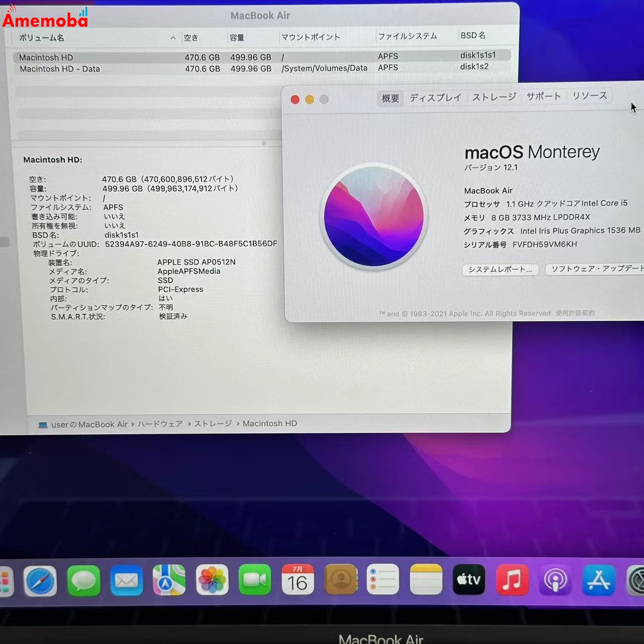Open the Messages app in the Dock

tap(84, 580)
